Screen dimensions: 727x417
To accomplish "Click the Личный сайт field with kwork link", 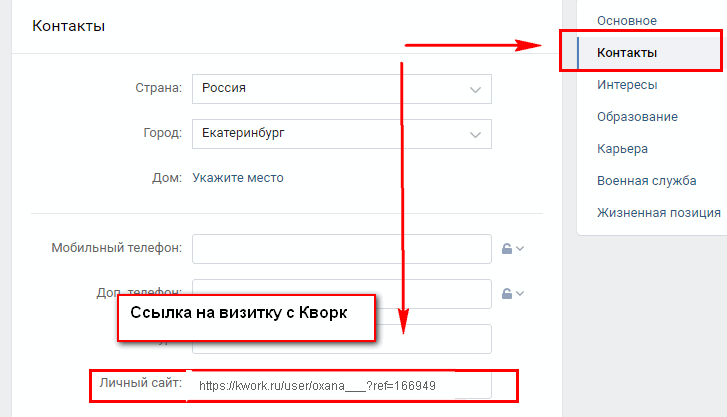I will coord(342,385).
